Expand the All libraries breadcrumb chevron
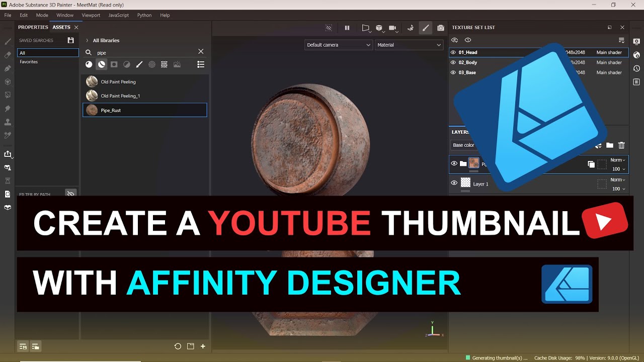This screenshot has width=644, height=362. [87, 40]
